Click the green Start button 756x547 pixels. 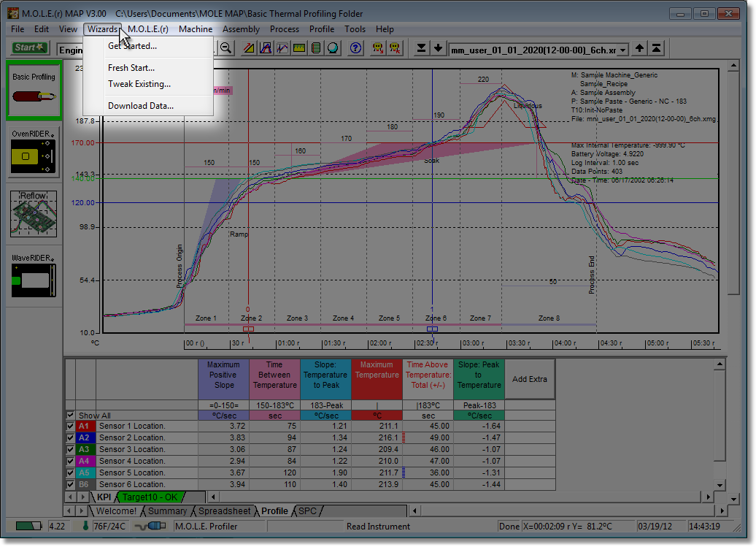point(29,47)
